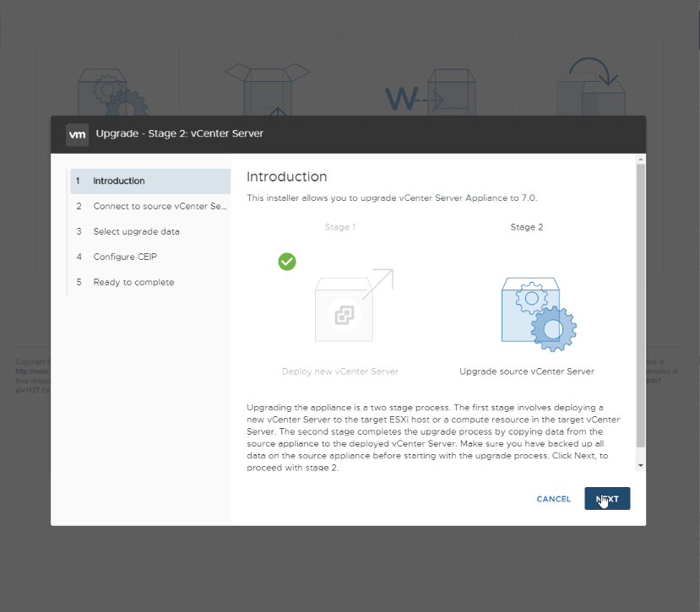The height and width of the screenshot is (612, 700).
Task: Click the dimmed Restore circular-arrow icon in background
Action: tap(591, 86)
